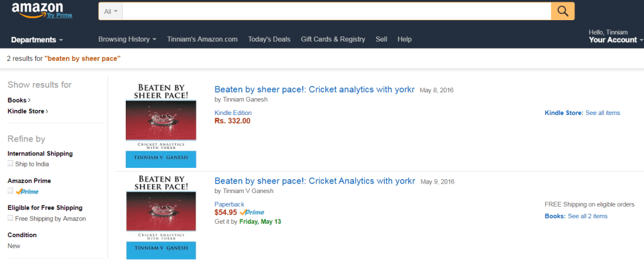
Task: Click the Help link in the navigation
Action: (x=404, y=39)
